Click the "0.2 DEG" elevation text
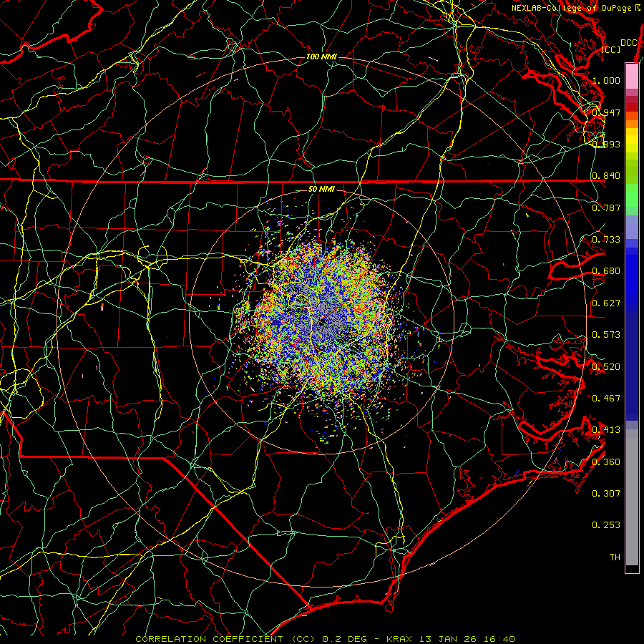 346,639
